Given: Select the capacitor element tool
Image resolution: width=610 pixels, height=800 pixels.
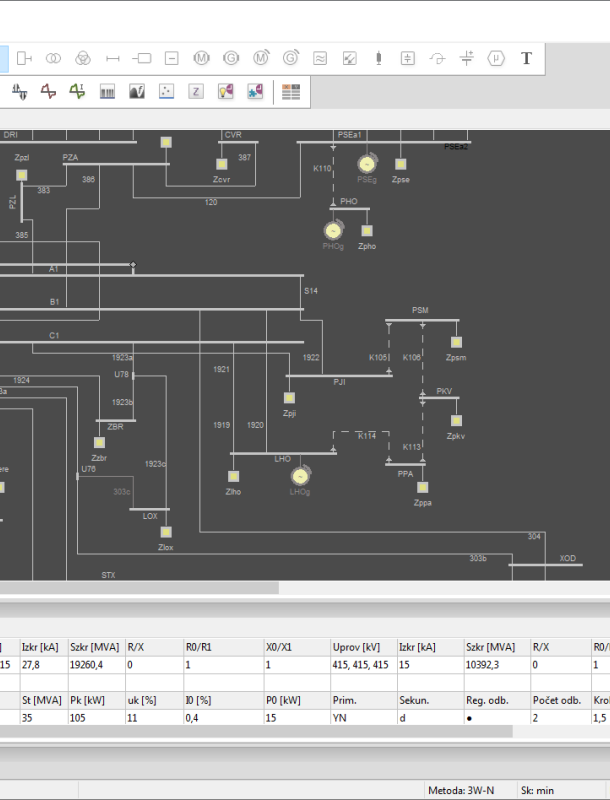Looking at the screenshot, I should pyautogui.click(x=467, y=58).
